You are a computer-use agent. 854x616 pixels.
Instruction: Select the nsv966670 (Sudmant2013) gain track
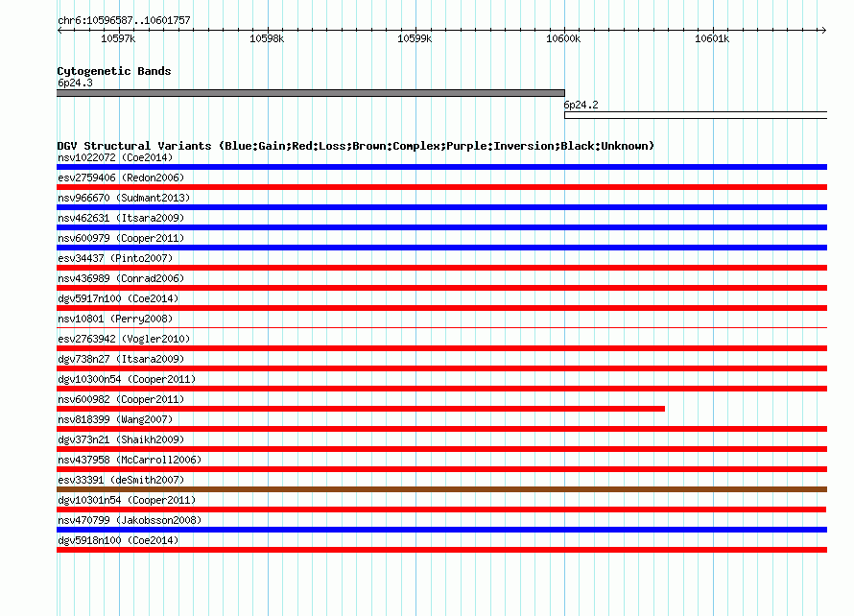(x=441, y=207)
